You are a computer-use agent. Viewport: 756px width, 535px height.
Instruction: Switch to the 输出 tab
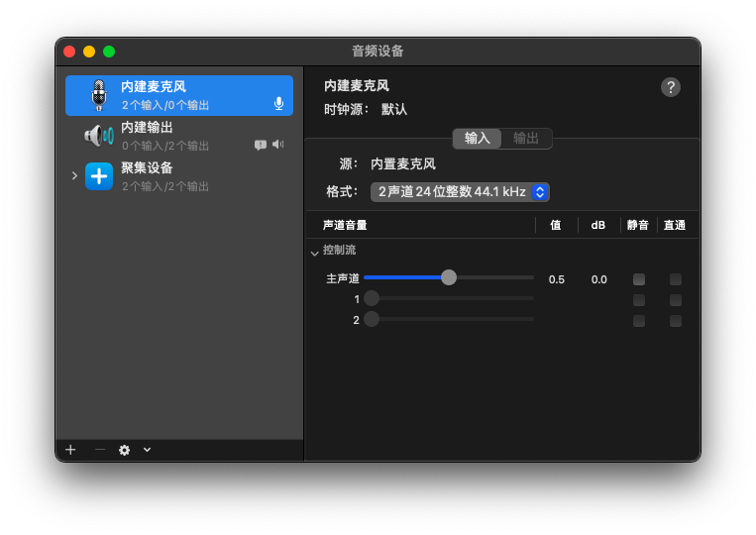click(x=526, y=139)
